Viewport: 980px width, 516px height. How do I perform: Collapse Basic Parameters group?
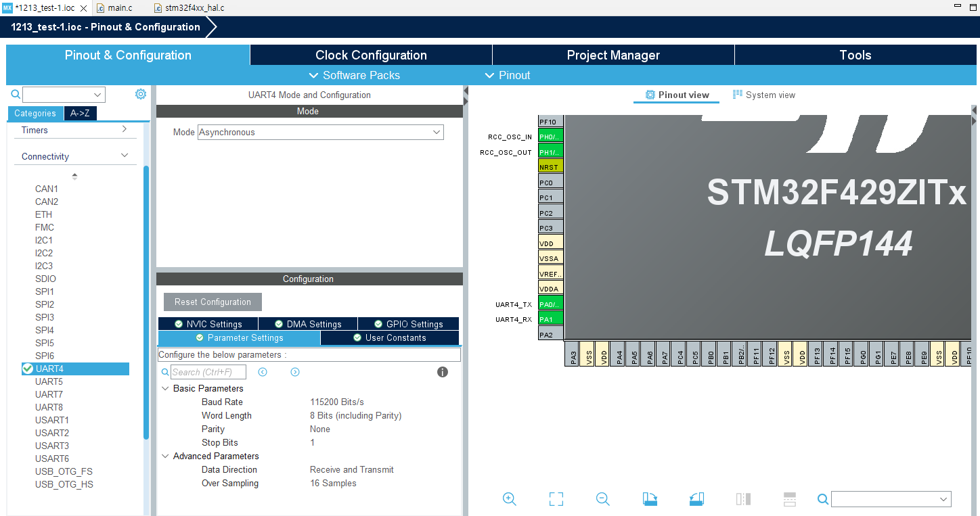pyautogui.click(x=165, y=389)
